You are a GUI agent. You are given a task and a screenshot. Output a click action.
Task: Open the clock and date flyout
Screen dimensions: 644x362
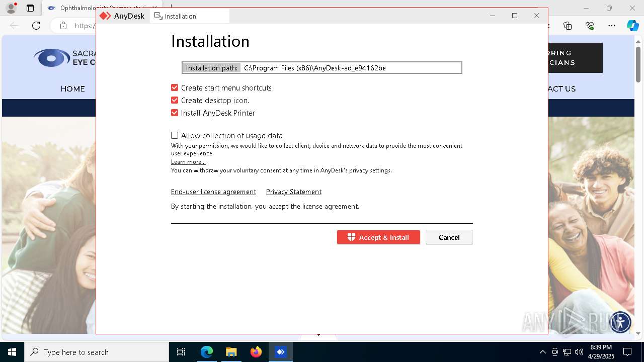pyautogui.click(x=601, y=352)
